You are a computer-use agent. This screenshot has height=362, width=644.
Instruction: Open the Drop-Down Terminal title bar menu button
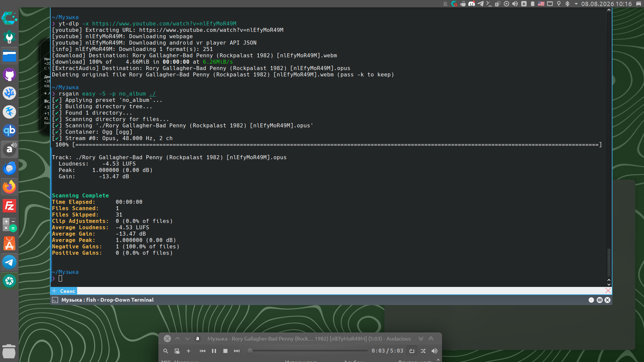point(600,300)
